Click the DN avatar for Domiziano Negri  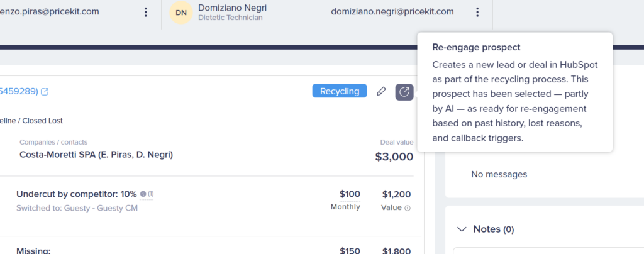click(181, 13)
